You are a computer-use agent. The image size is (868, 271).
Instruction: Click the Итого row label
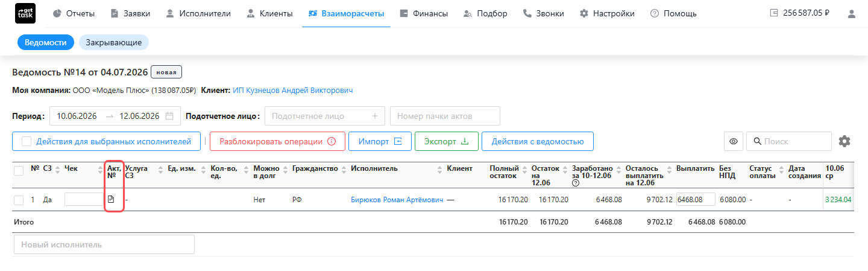tap(24, 222)
